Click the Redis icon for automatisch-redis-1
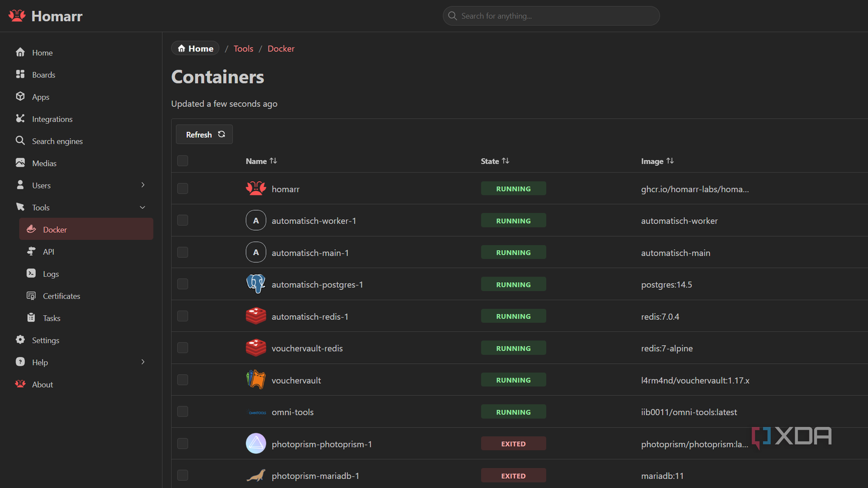This screenshot has height=488, width=868. [256, 316]
